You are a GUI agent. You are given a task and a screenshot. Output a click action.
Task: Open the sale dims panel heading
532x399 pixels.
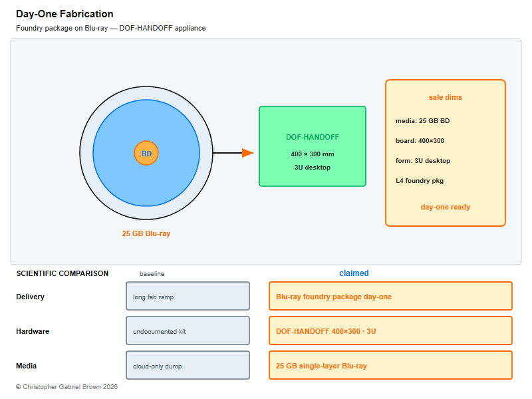[x=445, y=97]
